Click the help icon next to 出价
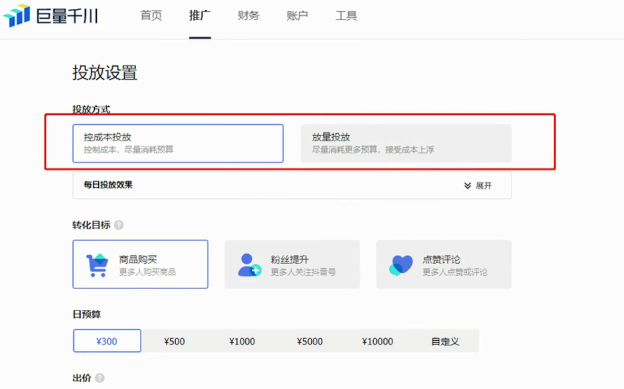The image size is (624, 389). (100, 378)
